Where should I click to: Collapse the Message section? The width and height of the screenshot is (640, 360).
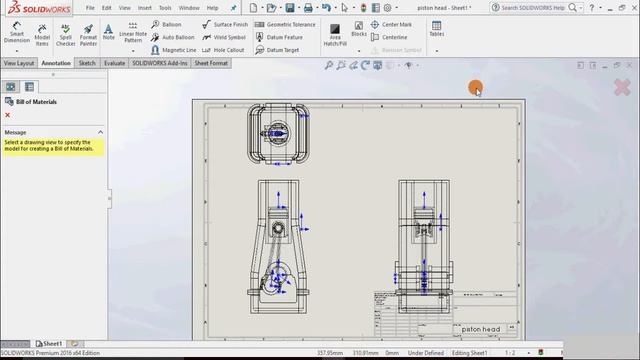tap(100, 132)
